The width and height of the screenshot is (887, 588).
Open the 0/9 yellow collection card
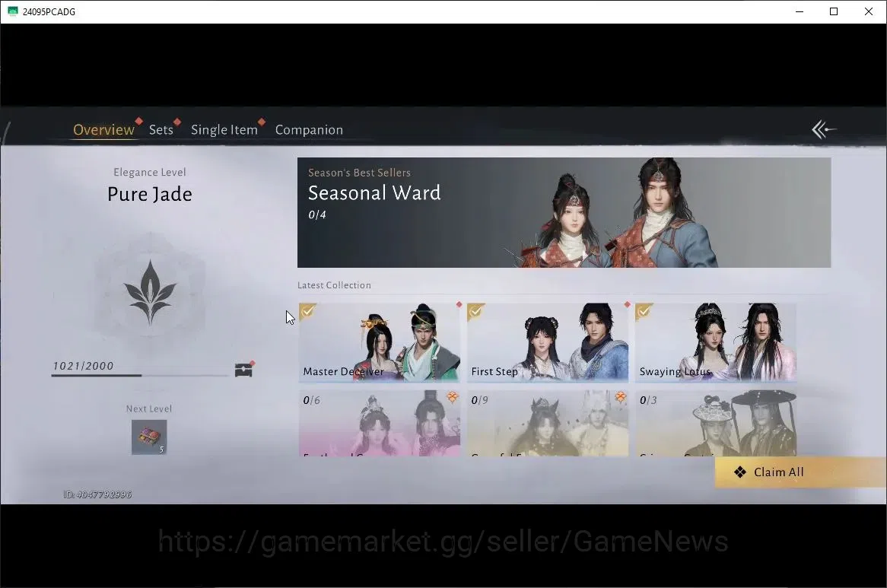(548, 424)
